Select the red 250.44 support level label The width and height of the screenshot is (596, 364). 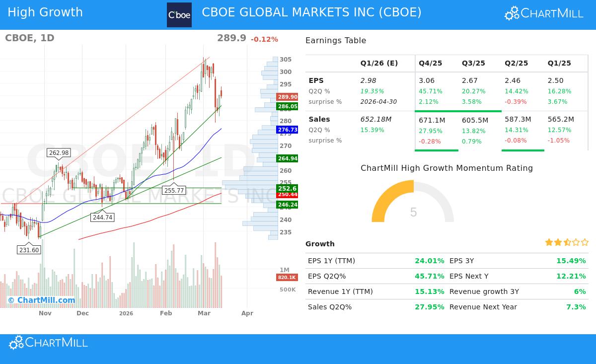point(287,195)
